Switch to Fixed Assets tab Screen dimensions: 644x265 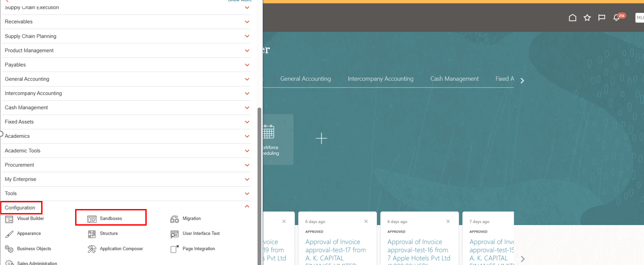pos(504,79)
